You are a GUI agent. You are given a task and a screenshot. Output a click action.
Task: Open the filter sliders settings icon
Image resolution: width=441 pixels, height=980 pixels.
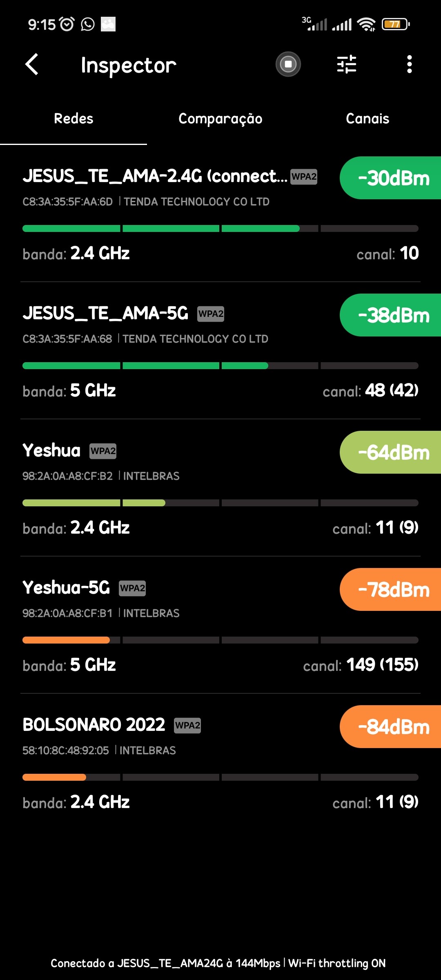[x=347, y=64]
